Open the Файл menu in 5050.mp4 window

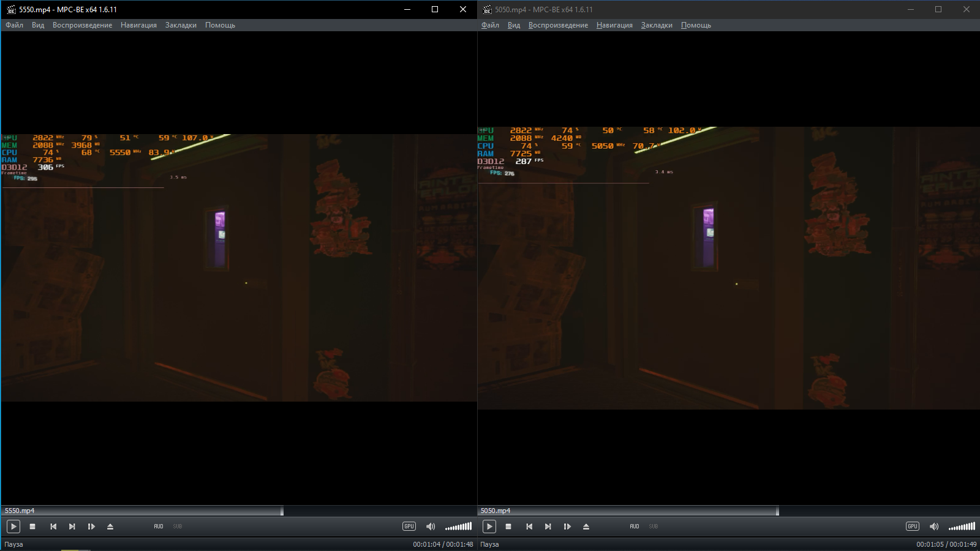pyautogui.click(x=491, y=25)
